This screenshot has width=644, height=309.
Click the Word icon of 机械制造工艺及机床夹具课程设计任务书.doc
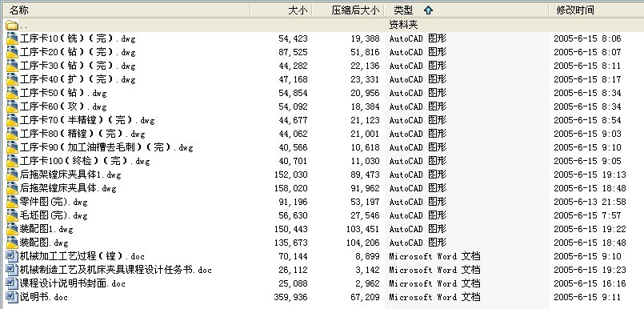click(x=12, y=269)
